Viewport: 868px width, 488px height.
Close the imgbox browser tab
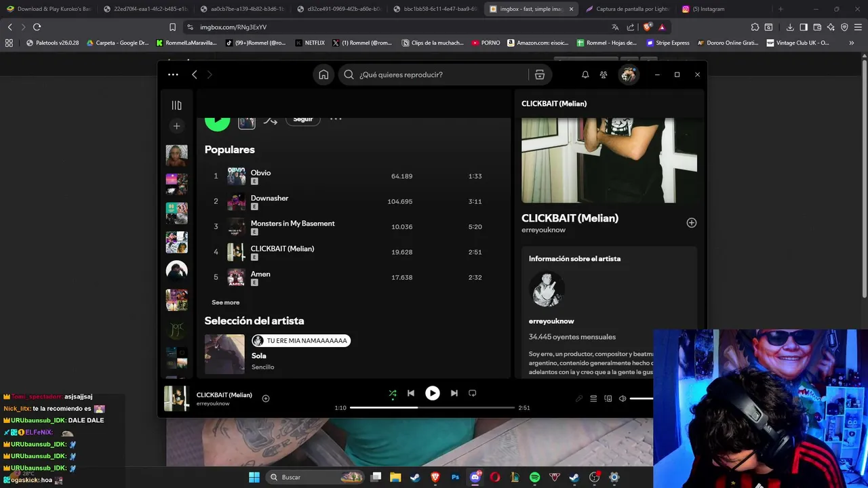tap(571, 9)
